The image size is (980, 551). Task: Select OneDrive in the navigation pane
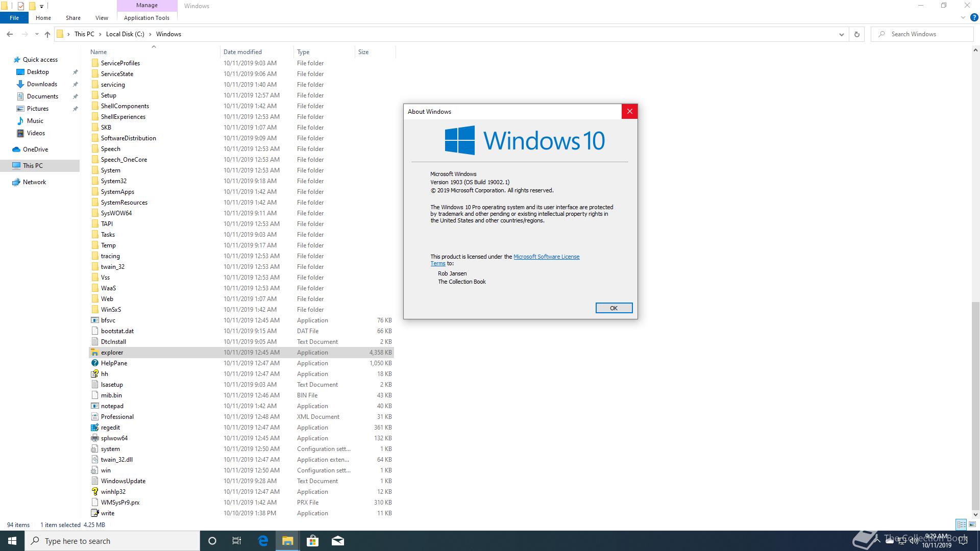[35, 149]
